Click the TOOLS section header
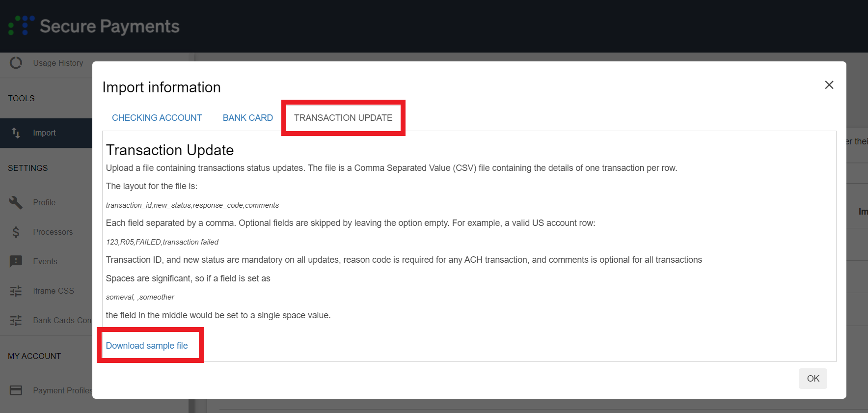The image size is (868, 413). pos(21,98)
